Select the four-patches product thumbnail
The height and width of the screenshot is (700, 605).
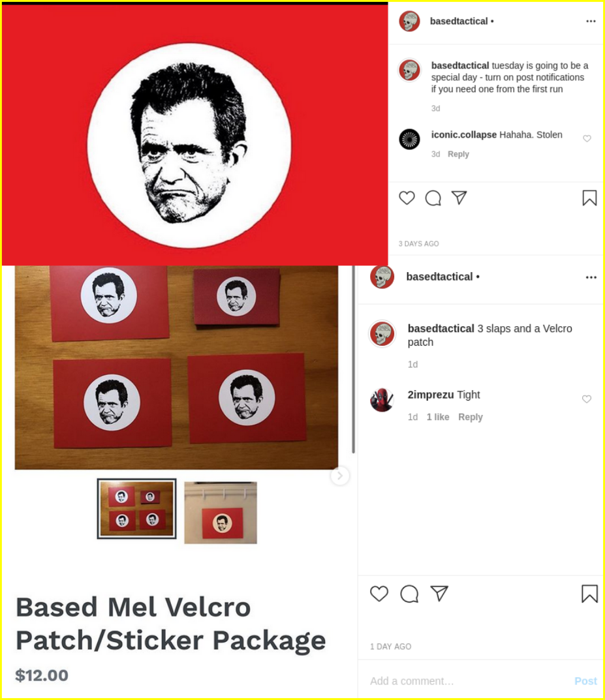[x=136, y=508]
